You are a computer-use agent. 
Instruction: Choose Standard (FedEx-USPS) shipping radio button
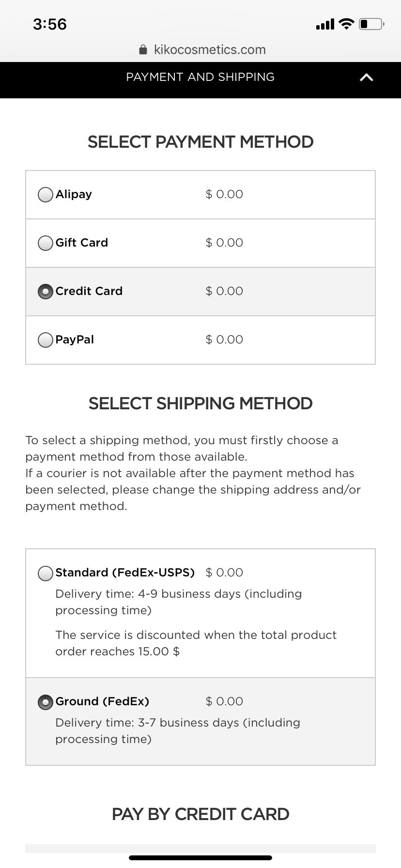46,573
